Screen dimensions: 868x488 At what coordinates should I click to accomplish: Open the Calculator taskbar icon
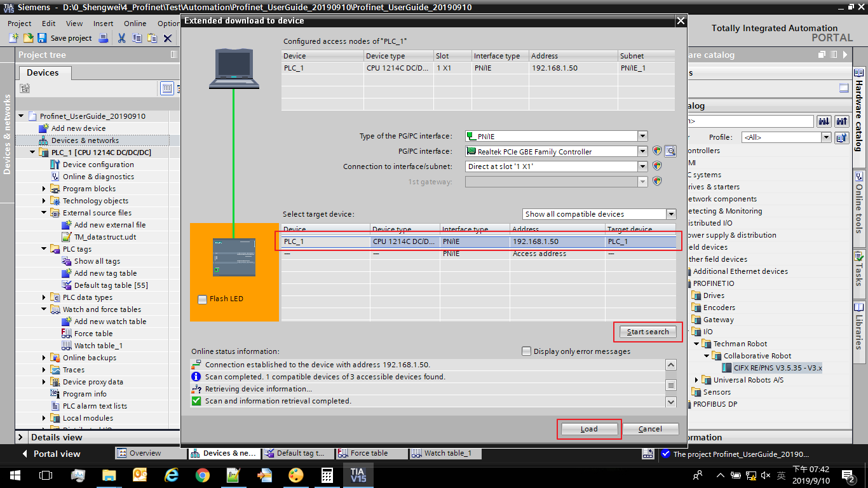tap(327, 475)
